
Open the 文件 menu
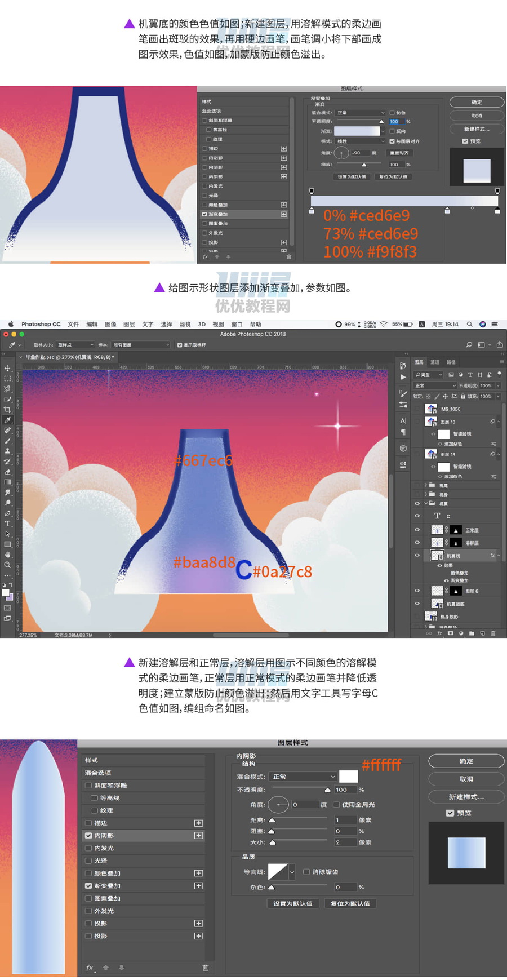[x=73, y=324]
